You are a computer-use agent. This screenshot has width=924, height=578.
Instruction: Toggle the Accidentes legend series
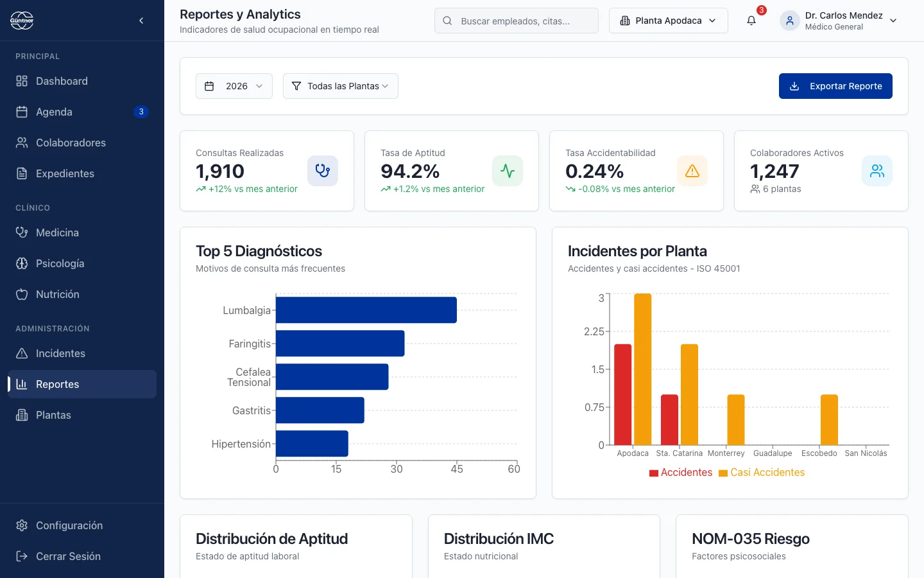[x=681, y=473]
